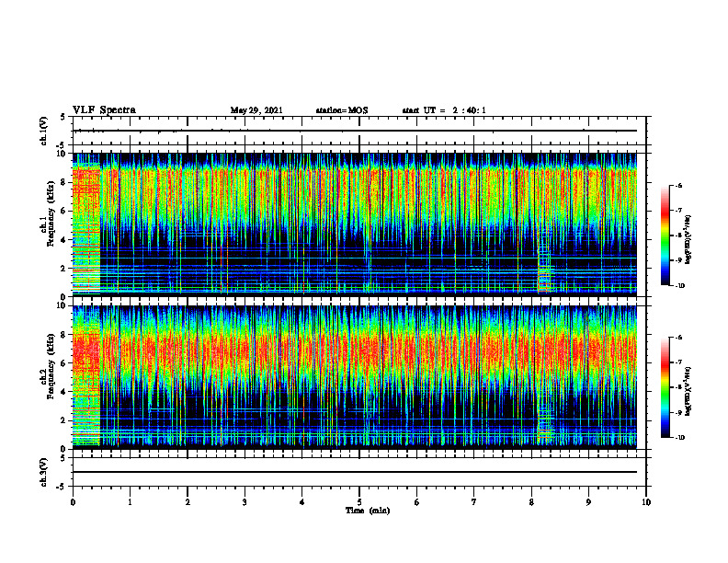Click time axis tick label "8"

click(531, 501)
